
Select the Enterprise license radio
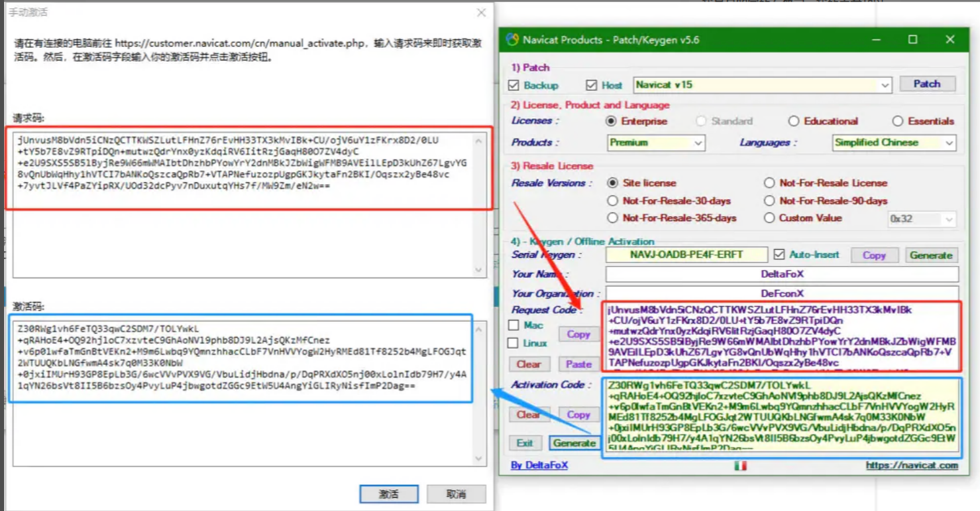coord(611,121)
